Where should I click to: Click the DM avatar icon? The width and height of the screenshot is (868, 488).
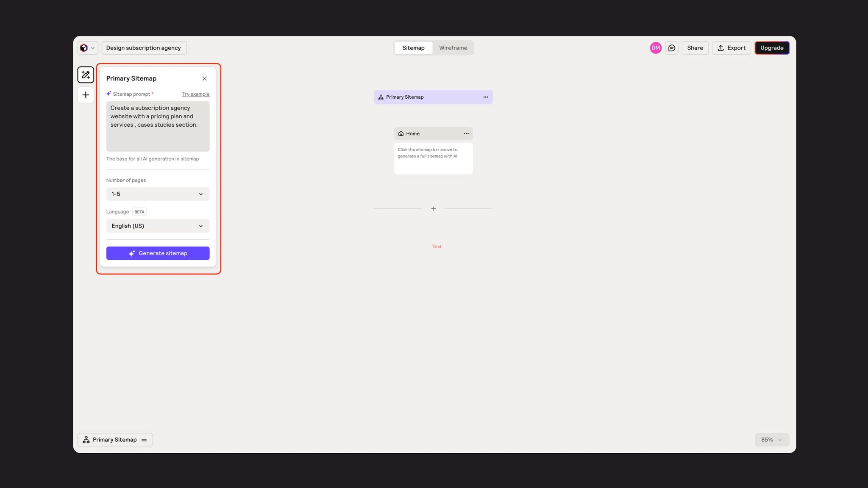655,47
